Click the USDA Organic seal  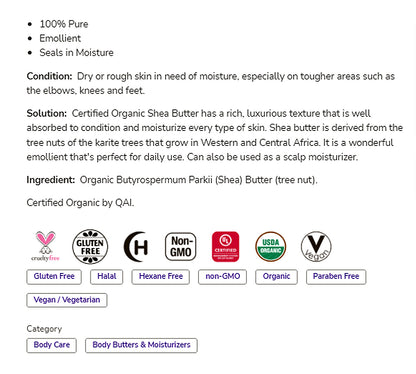point(271,247)
